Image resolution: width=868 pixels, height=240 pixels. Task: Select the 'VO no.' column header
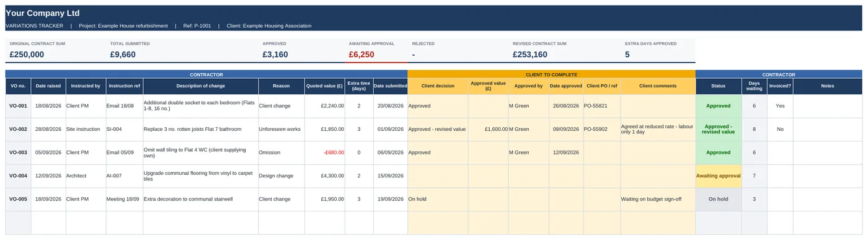click(18, 86)
